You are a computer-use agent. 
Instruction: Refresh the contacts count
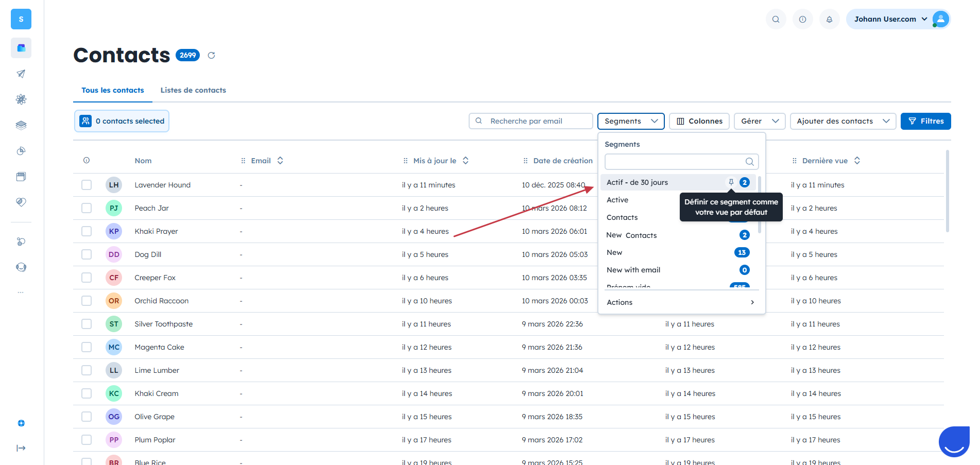point(211,55)
